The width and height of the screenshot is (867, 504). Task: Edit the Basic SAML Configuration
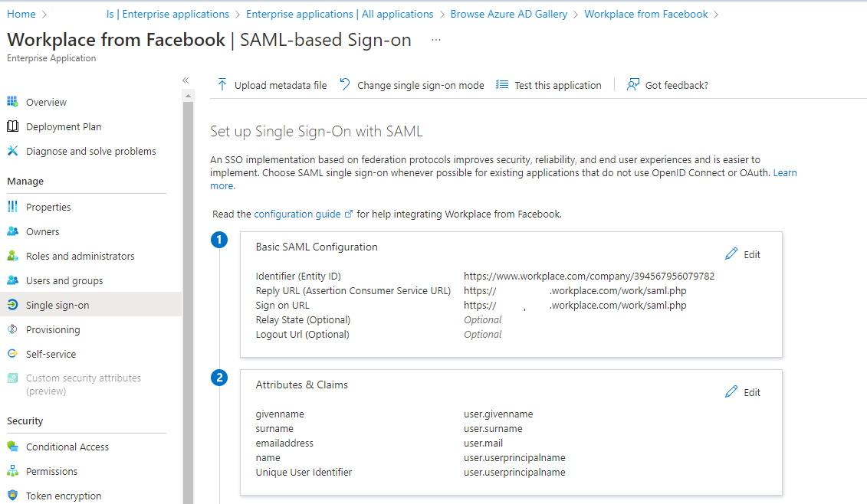pos(743,254)
